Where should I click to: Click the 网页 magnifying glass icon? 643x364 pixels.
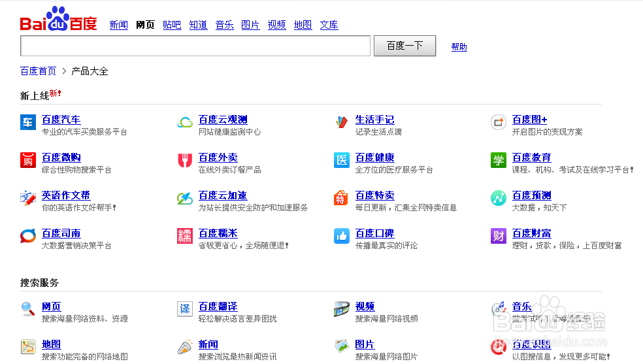(28, 308)
